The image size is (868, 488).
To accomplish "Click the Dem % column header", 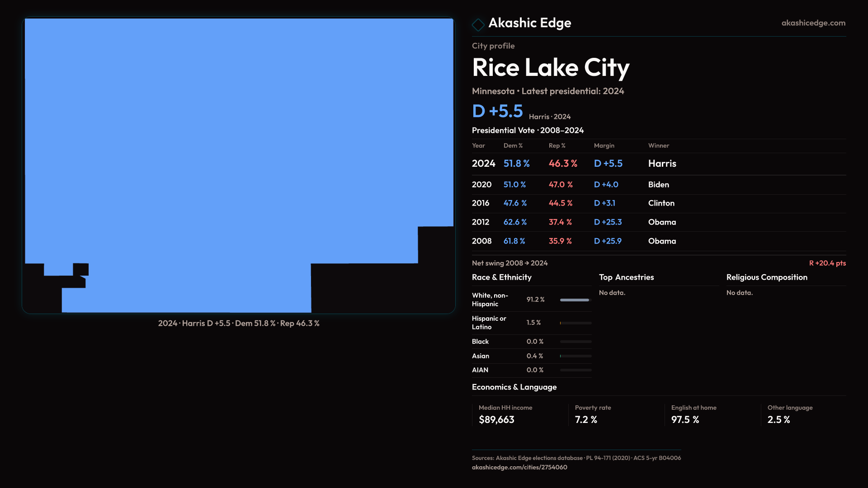I will tap(513, 145).
